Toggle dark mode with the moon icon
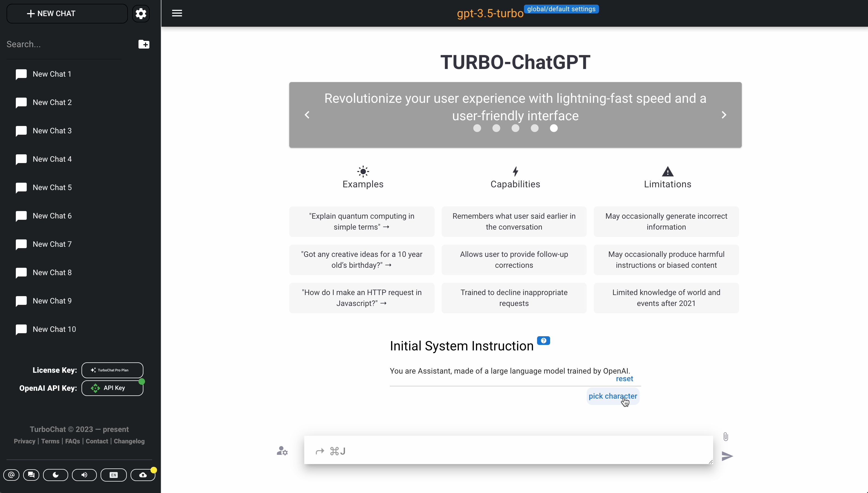This screenshot has width=868, height=493. [x=56, y=475]
